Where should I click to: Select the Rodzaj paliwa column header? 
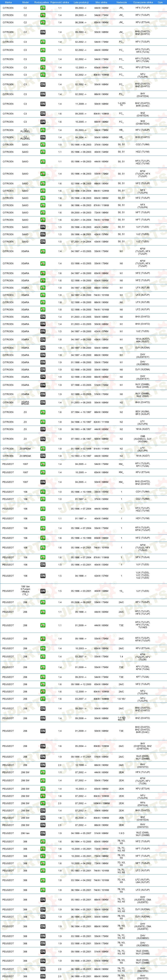[41, 2]
